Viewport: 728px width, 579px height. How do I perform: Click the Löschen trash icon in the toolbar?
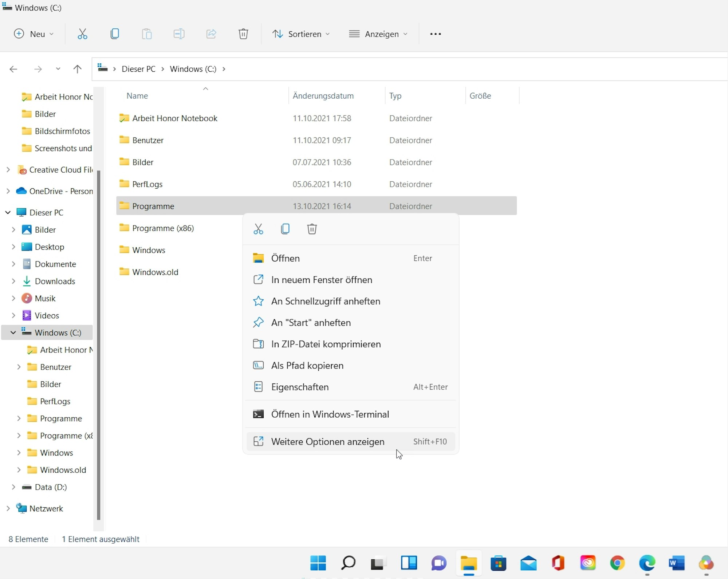(243, 34)
